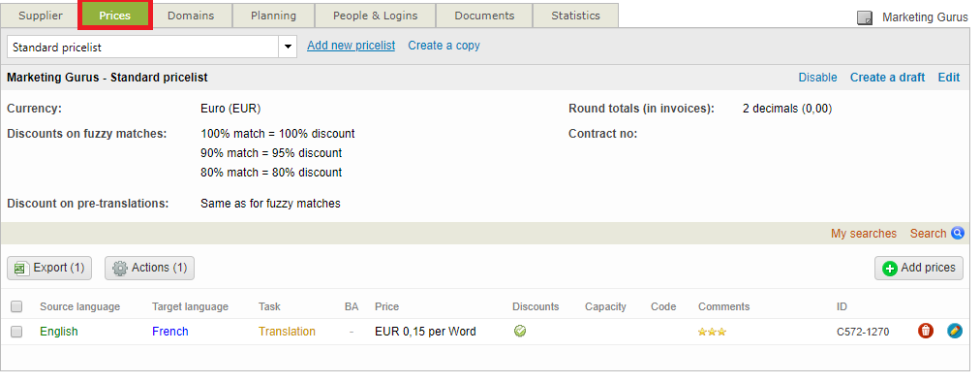Click the three-star rating in Comments
980x383 pixels.
pyautogui.click(x=712, y=332)
